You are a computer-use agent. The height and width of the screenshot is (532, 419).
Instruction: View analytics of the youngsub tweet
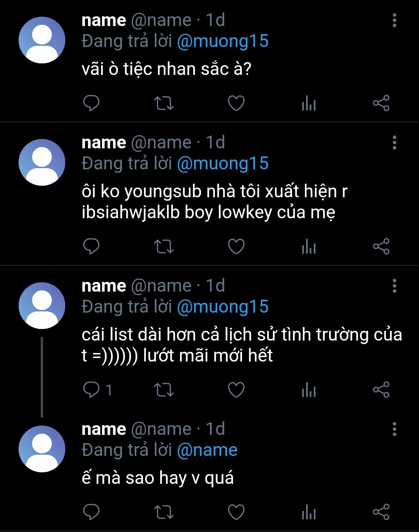point(309,247)
